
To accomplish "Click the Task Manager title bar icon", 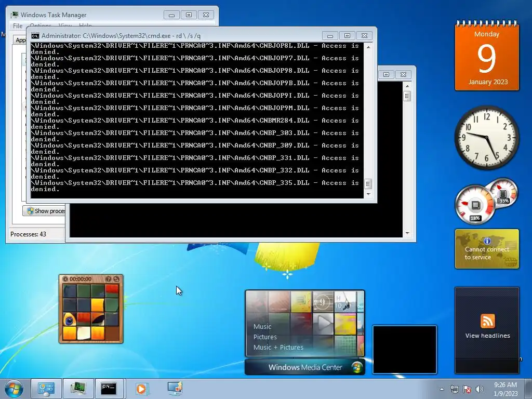I will point(14,15).
